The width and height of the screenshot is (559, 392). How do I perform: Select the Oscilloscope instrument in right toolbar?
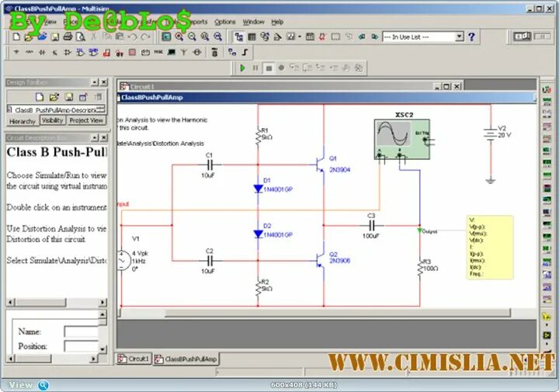pos(547,127)
